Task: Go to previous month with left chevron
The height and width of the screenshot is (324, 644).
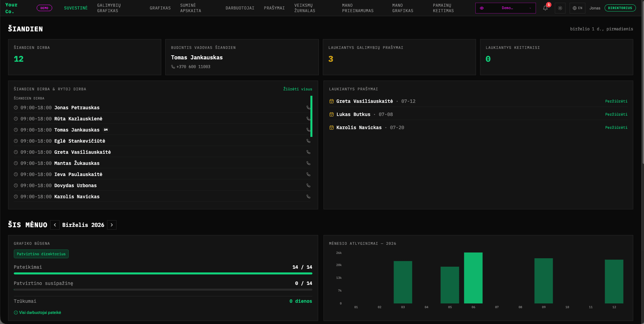Action: pos(55,225)
